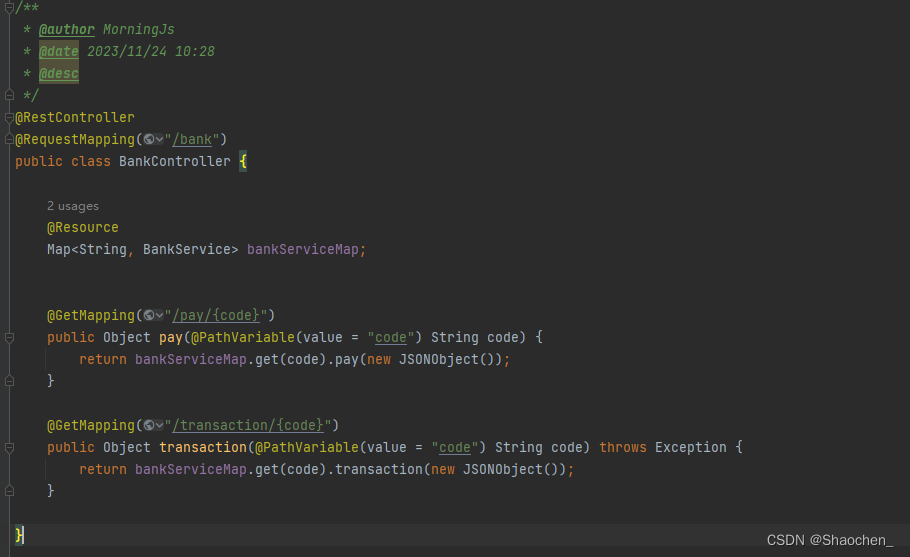Click the @RestController annotation
The width and height of the screenshot is (910, 557).
click(x=75, y=117)
